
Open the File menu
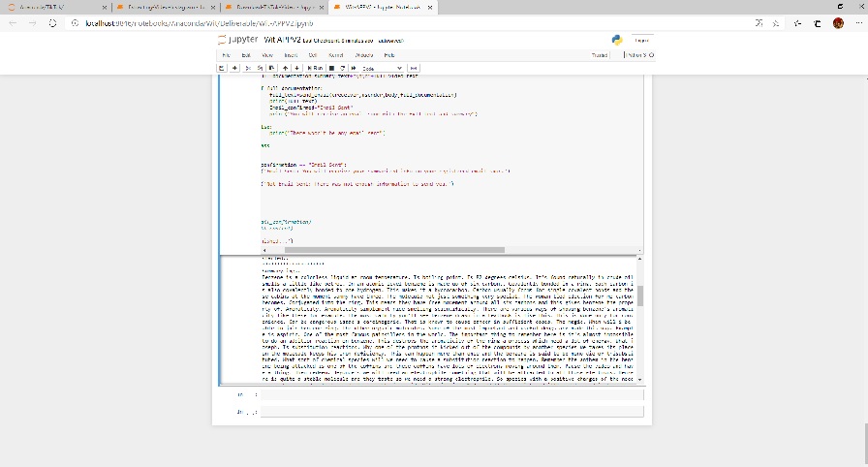coord(226,55)
